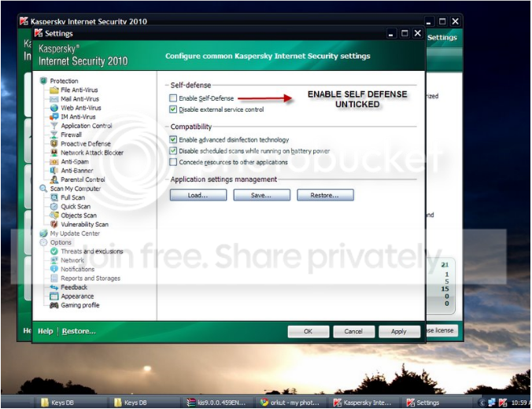The image size is (532, 409).
Task: Click the Save... button
Action: (x=261, y=195)
